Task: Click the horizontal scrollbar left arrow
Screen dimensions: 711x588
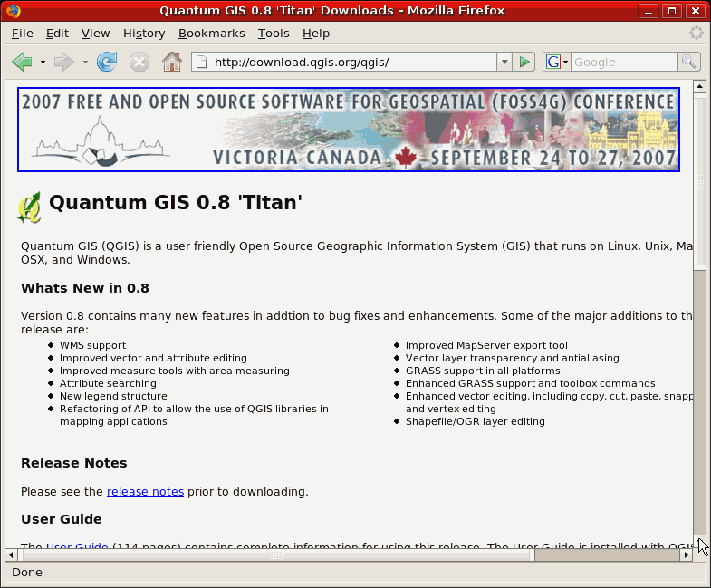Action: (x=11, y=554)
